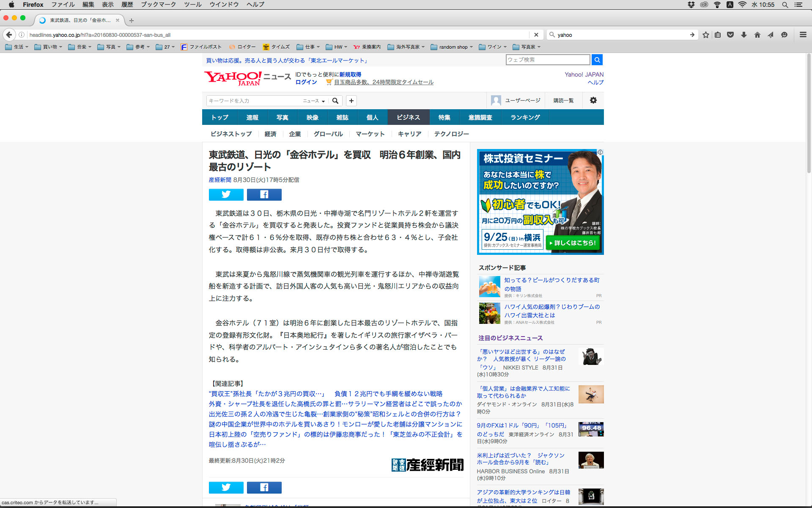Open the Firefox hamburger menu
812x508 pixels.
803,35
